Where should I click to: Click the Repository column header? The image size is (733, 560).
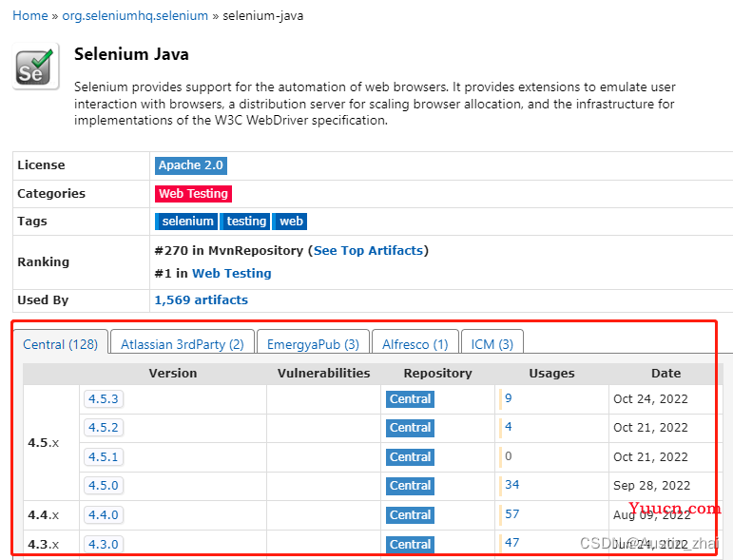pyautogui.click(x=437, y=374)
